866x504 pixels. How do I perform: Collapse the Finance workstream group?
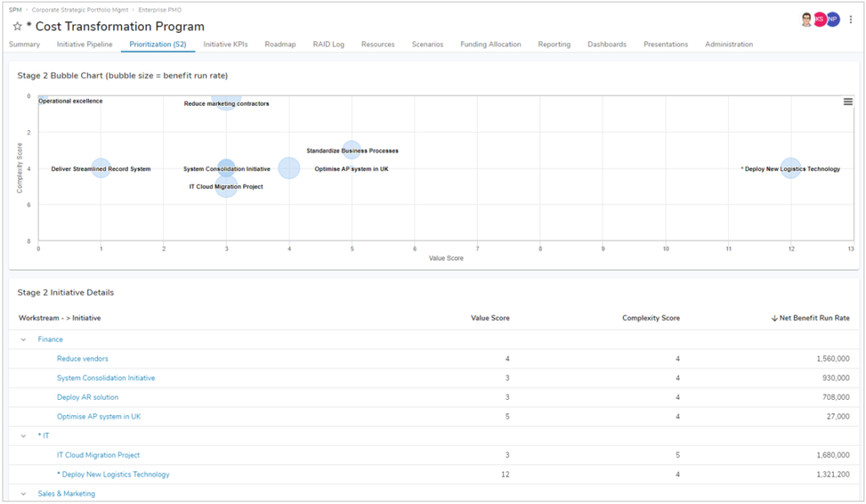click(23, 338)
